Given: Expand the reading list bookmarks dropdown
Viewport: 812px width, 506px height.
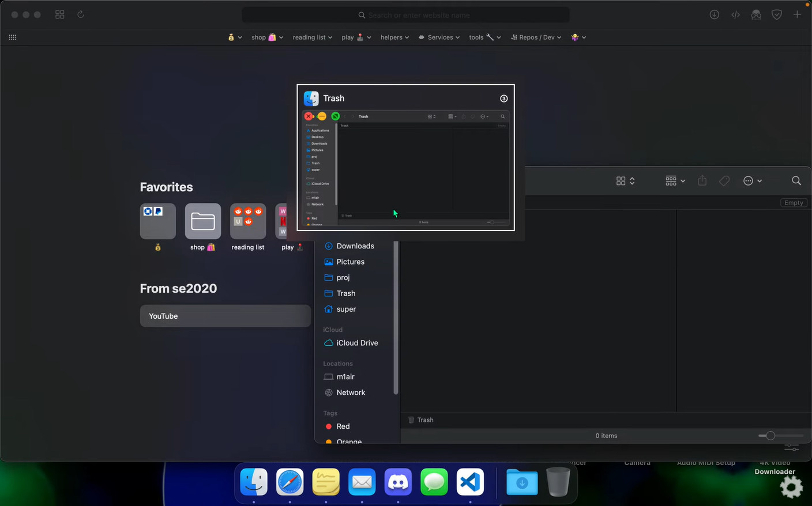Looking at the screenshot, I should tap(313, 37).
